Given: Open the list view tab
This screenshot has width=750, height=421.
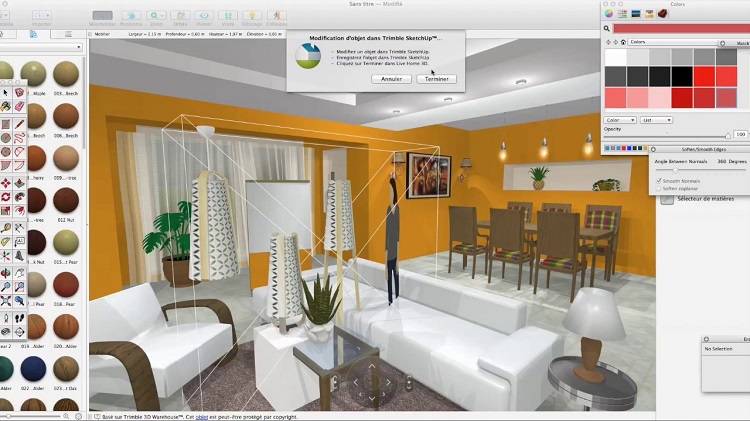Looking at the screenshot, I should pos(68,34).
